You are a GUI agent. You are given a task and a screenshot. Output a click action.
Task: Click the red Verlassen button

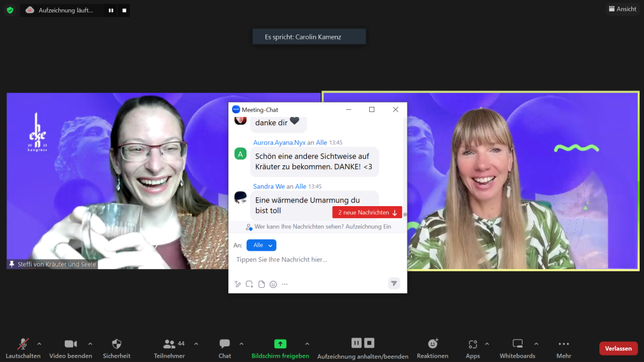pos(618,348)
